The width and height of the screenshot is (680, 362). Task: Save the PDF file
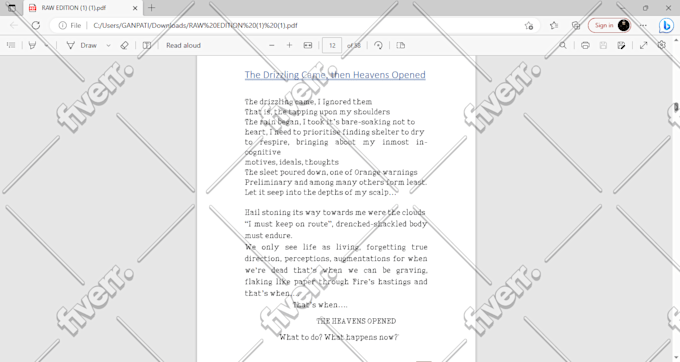[x=603, y=45]
